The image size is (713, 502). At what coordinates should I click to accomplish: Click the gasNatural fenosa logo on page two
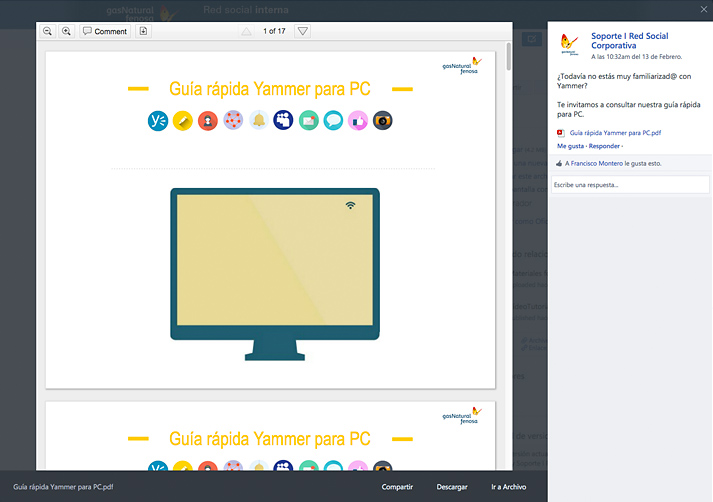tap(462, 416)
